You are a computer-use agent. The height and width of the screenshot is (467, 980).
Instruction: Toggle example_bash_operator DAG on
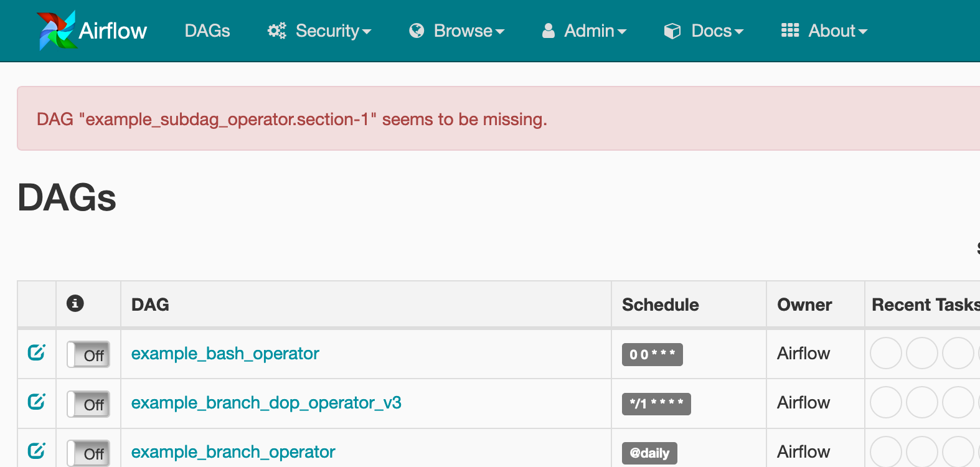click(88, 354)
